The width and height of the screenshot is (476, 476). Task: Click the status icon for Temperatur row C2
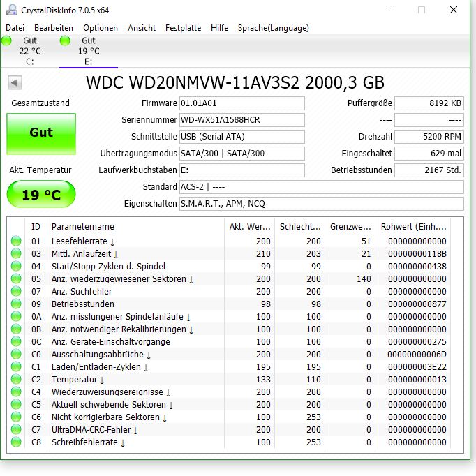pyautogui.click(x=16, y=380)
